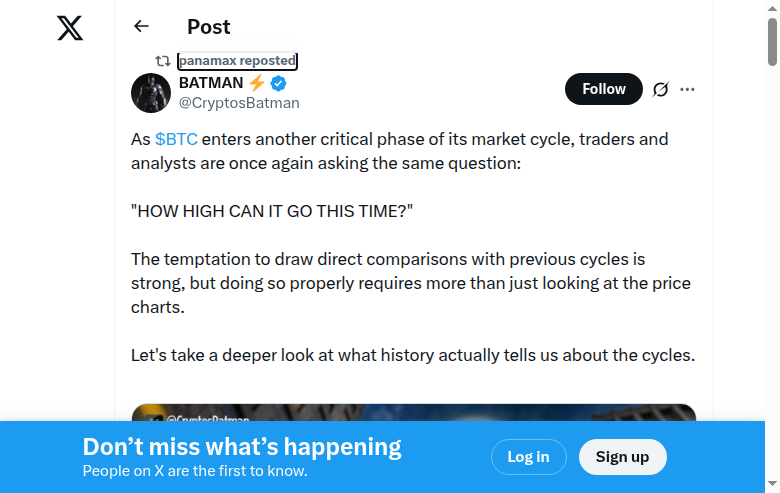Open the Grok icon beside Follow
Image resolution: width=780 pixels, height=493 pixels.
(x=660, y=89)
